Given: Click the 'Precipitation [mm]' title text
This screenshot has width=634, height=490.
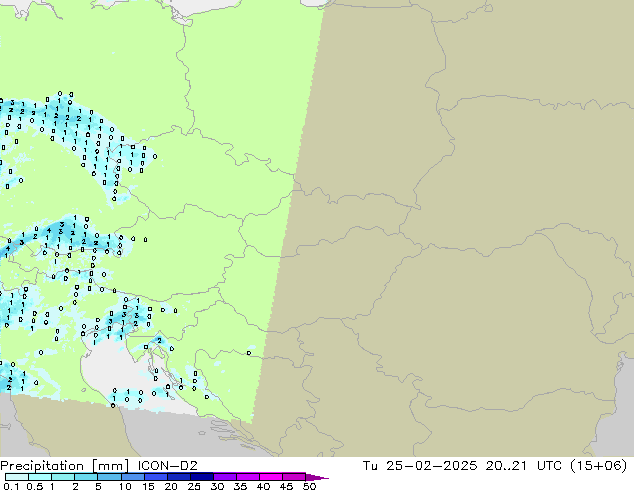Looking at the screenshot, I should pos(65,466).
